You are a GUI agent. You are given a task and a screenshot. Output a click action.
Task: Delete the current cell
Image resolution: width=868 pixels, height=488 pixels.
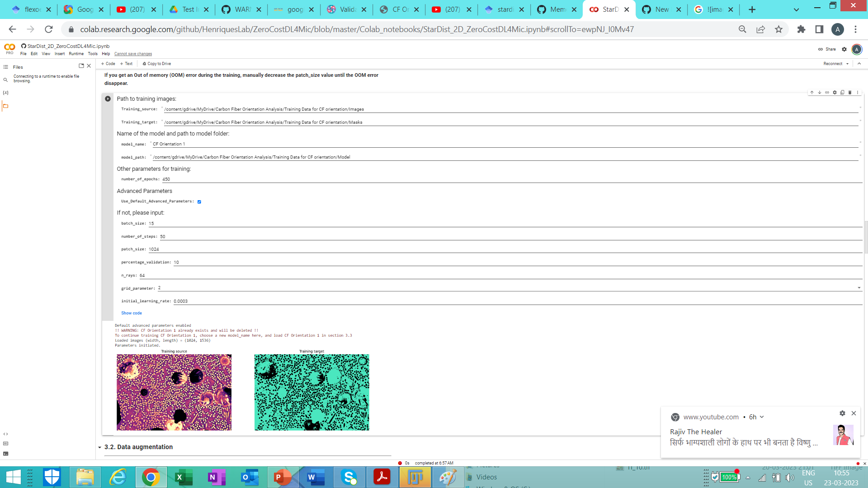849,93
